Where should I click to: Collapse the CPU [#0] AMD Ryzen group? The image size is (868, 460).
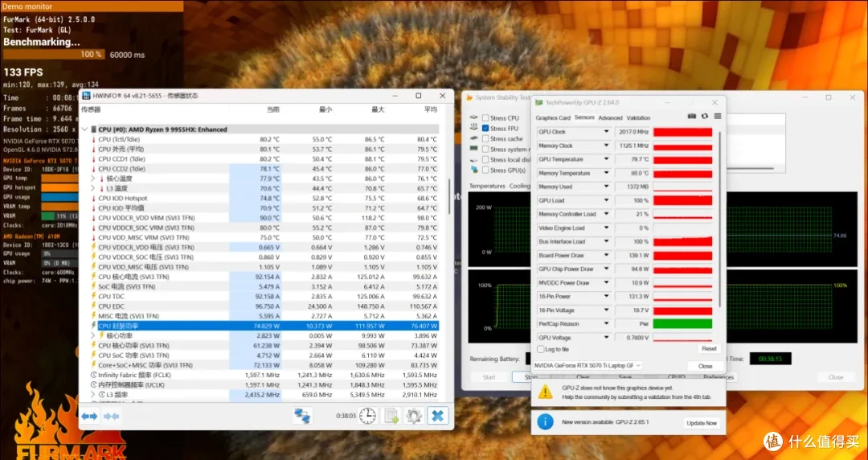84,129
